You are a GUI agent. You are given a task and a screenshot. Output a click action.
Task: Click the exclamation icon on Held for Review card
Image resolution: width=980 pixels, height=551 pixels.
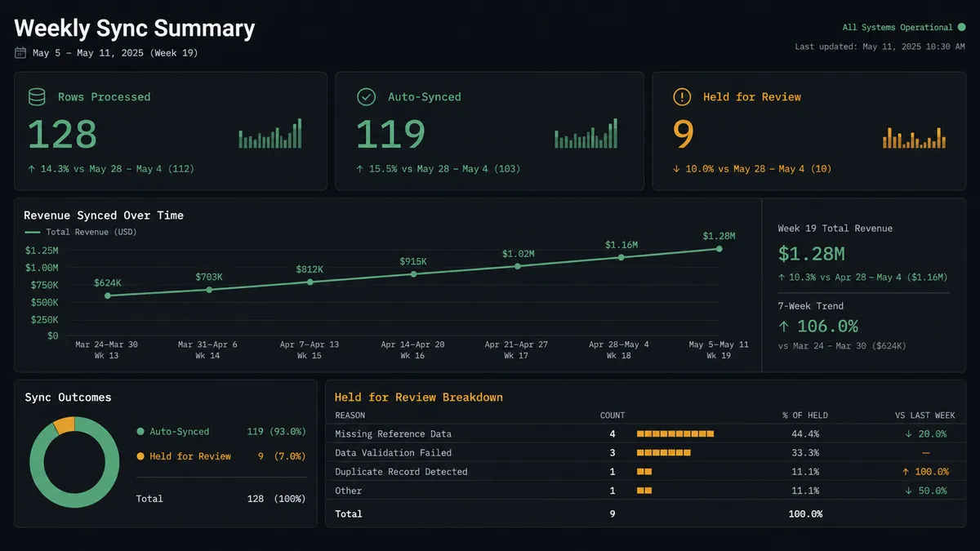tap(682, 97)
